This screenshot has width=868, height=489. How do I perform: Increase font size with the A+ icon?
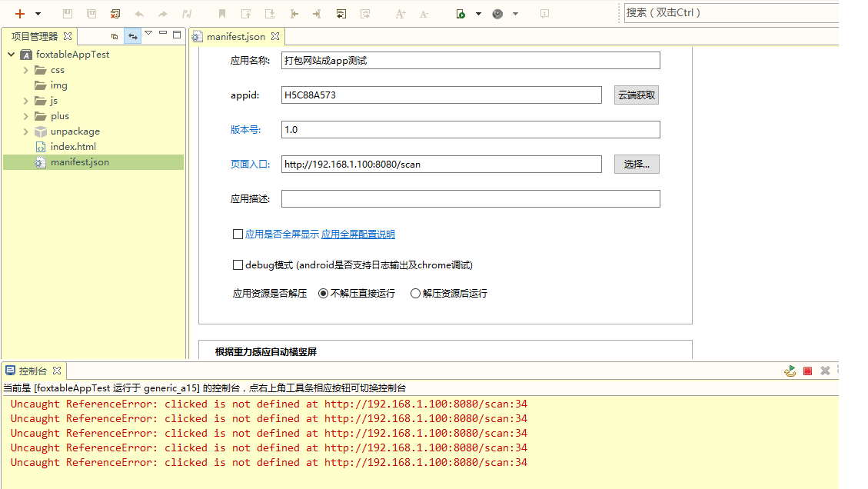401,14
